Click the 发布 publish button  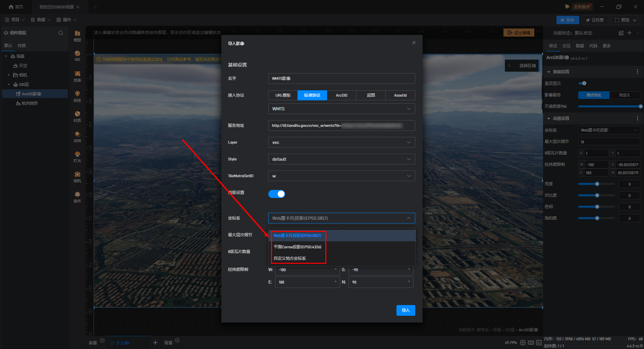568,20
